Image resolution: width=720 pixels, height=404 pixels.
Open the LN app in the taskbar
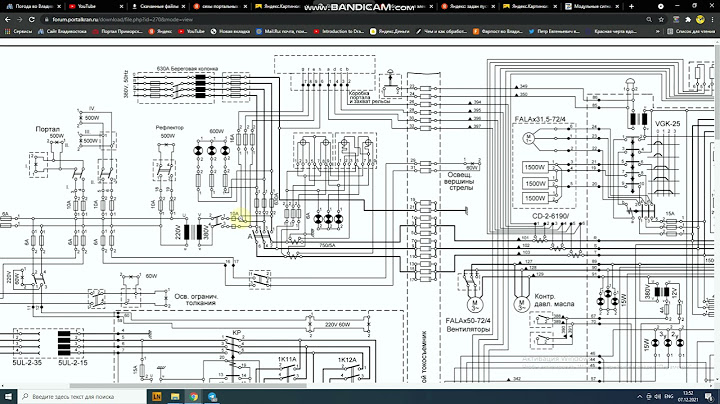[x=157, y=396]
